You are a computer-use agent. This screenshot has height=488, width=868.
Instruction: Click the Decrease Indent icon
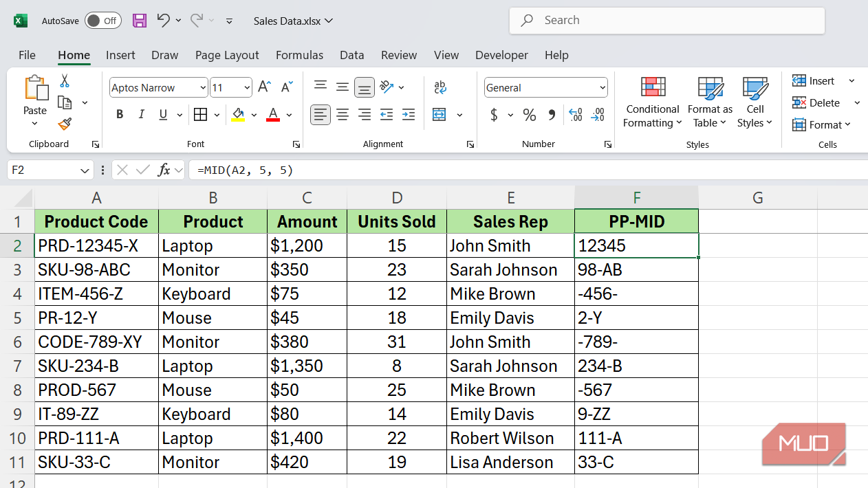pos(387,115)
